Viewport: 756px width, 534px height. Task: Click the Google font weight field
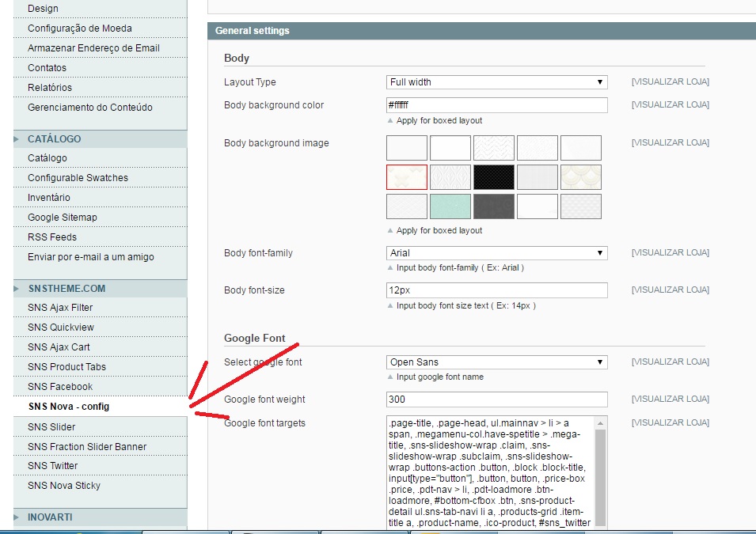click(496, 400)
